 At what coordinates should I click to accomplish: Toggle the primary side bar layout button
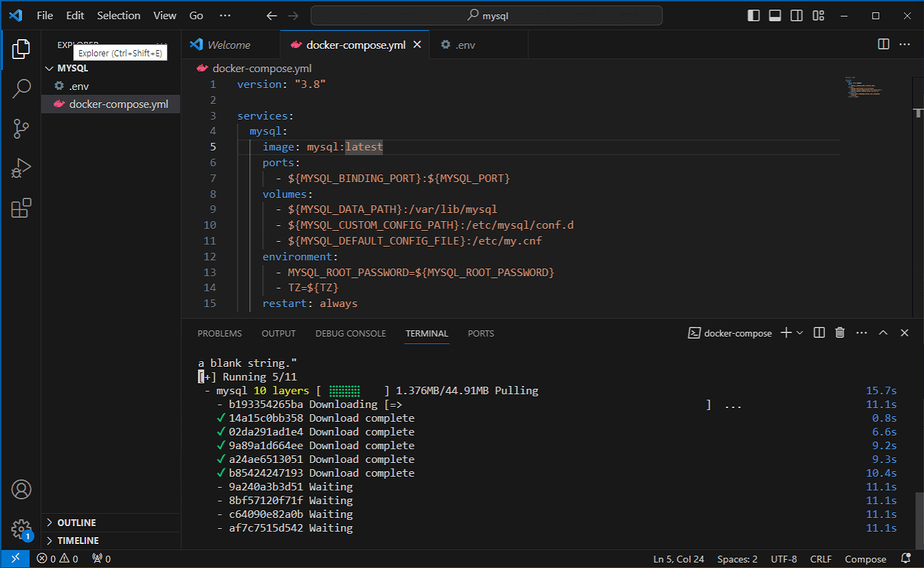pos(754,15)
